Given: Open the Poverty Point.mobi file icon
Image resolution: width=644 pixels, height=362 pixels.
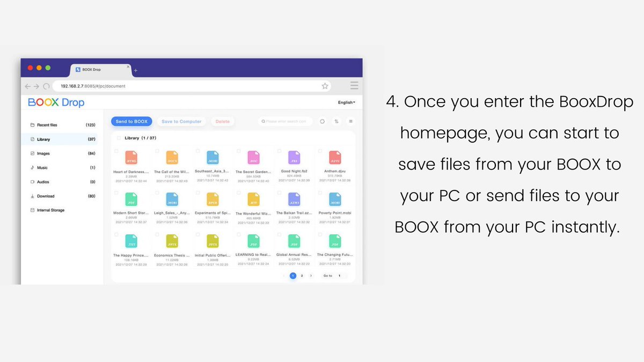Looking at the screenshot, I should 335,200.
